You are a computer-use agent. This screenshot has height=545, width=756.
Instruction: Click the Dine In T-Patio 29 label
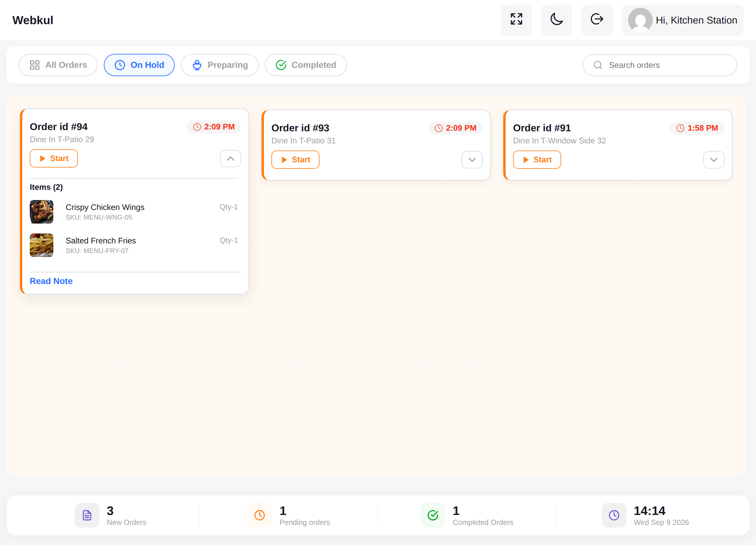pyautogui.click(x=62, y=140)
